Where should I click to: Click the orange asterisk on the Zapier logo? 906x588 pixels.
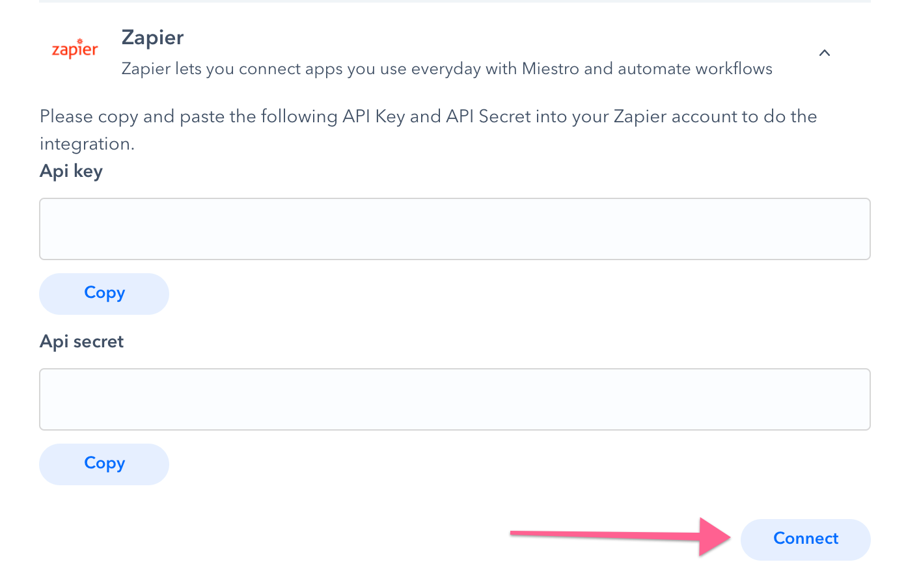point(79,41)
